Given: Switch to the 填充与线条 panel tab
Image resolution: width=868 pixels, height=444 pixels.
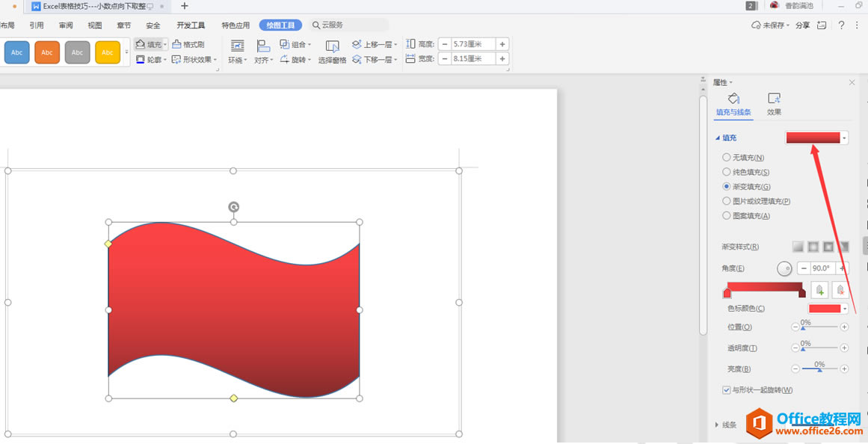Looking at the screenshot, I should tap(733, 105).
